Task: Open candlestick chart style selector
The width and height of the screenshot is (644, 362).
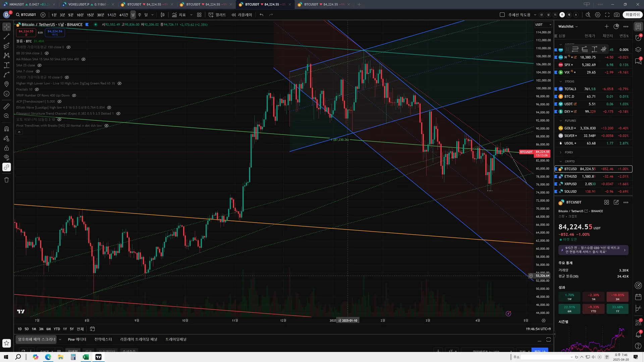Action: (x=163, y=15)
